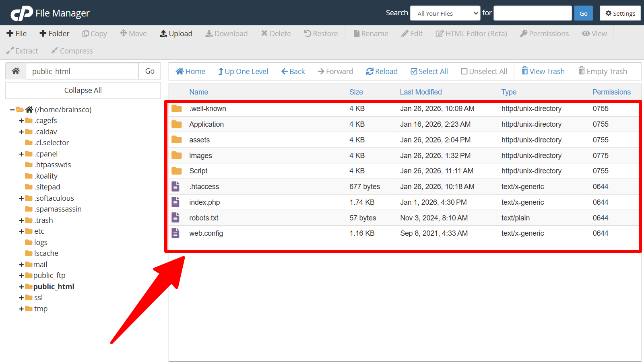Viewport: 644px width, 362px height.
Task: Expand the .cpanel tree folder
Action: tap(21, 154)
